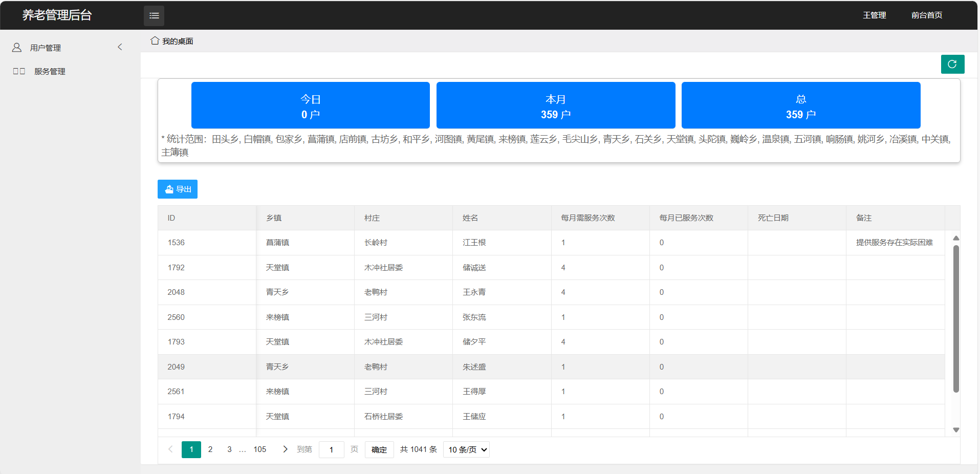Open 用户管理 in sidebar

click(46, 48)
